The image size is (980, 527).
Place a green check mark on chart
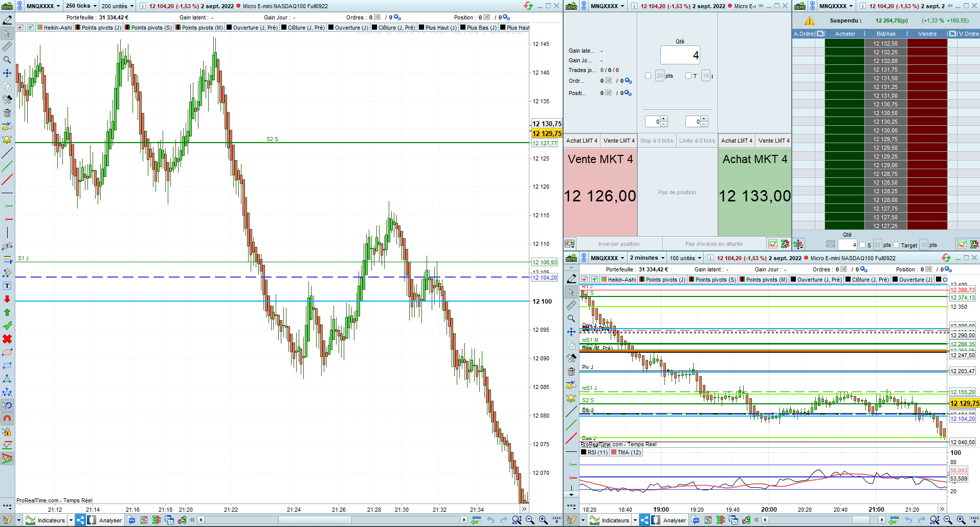pyautogui.click(x=7, y=326)
